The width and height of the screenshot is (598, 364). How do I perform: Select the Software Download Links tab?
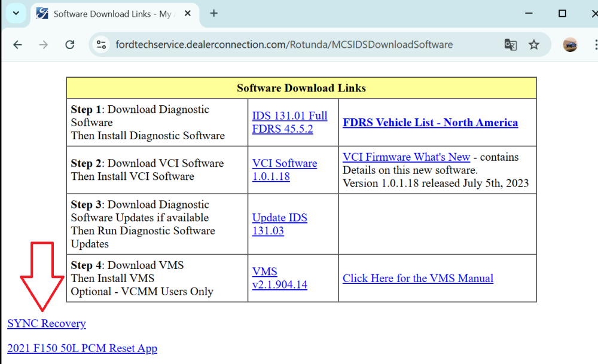[x=114, y=14]
